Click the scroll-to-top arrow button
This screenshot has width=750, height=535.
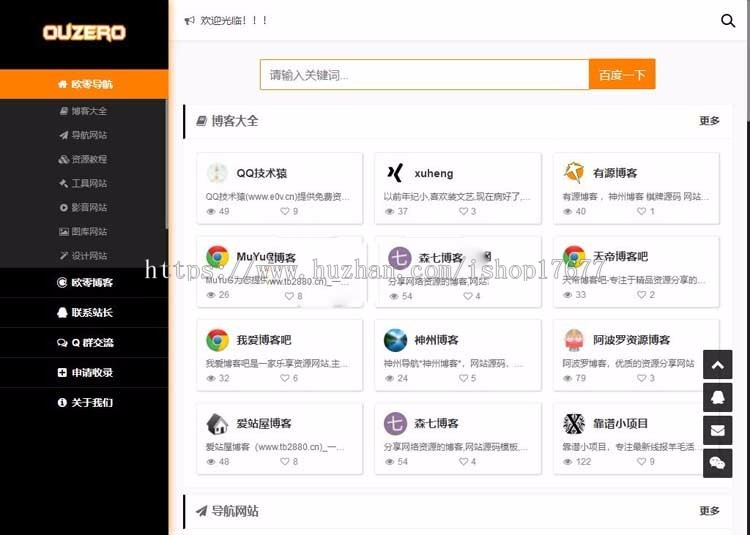tap(717, 365)
